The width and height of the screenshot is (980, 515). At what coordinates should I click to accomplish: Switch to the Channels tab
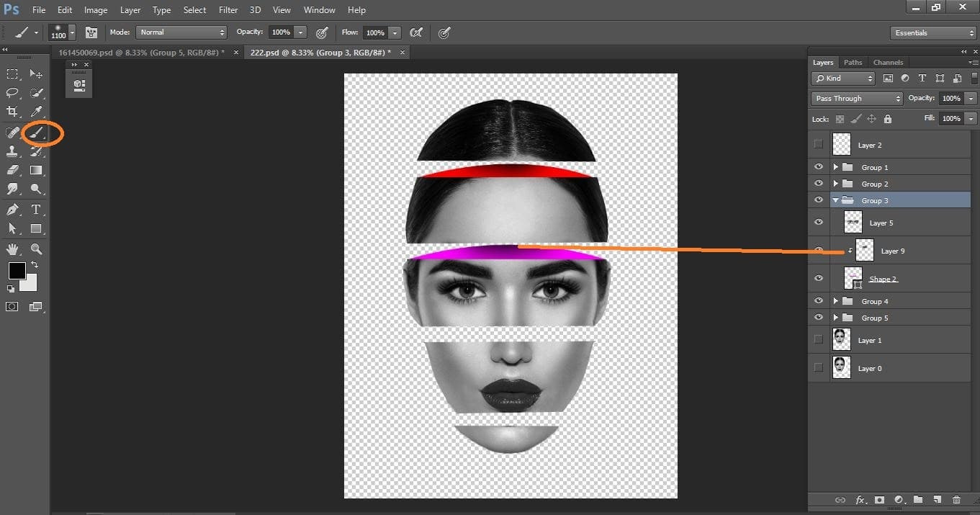(888, 62)
